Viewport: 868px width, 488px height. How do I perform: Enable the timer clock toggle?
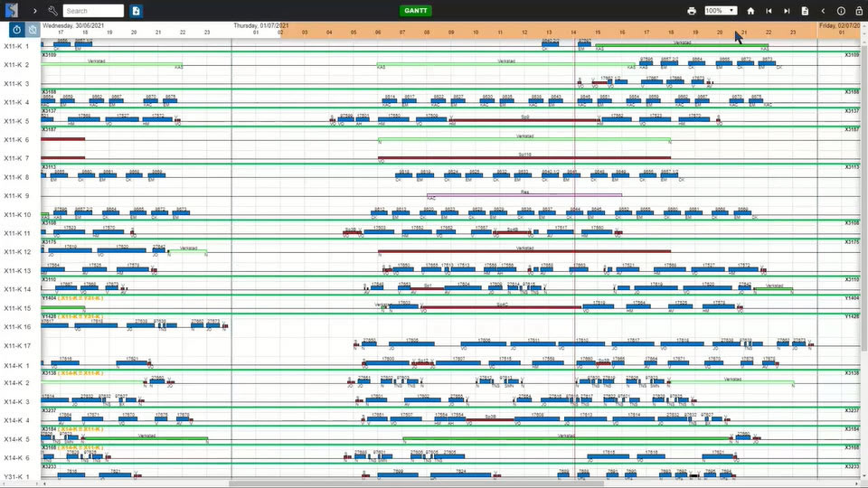16,30
